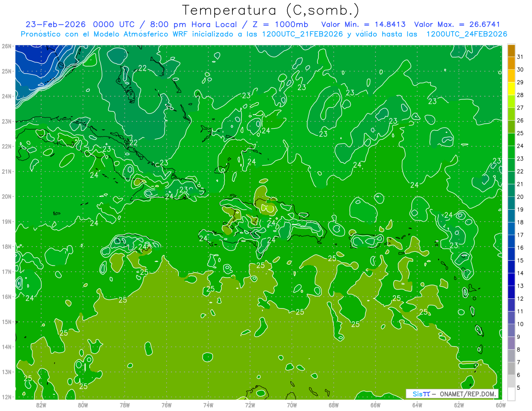Click the '16' value on the color scale
This screenshot has width=532, height=411.
tap(520, 248)
